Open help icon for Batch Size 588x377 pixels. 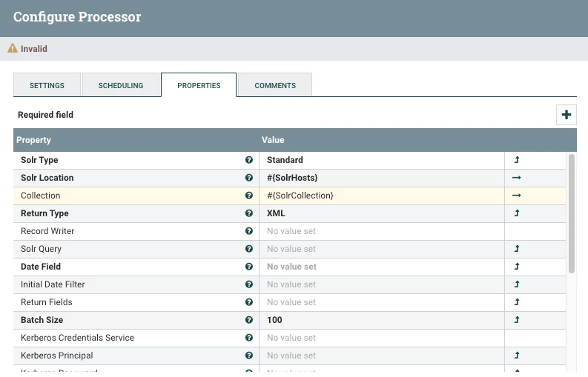249,320
